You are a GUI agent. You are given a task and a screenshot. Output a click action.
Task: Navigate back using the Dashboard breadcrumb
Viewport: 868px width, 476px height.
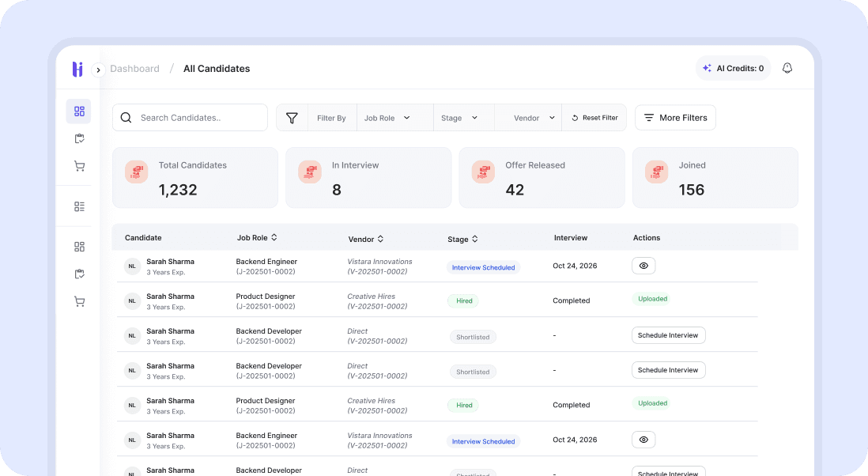click(135, 69)
